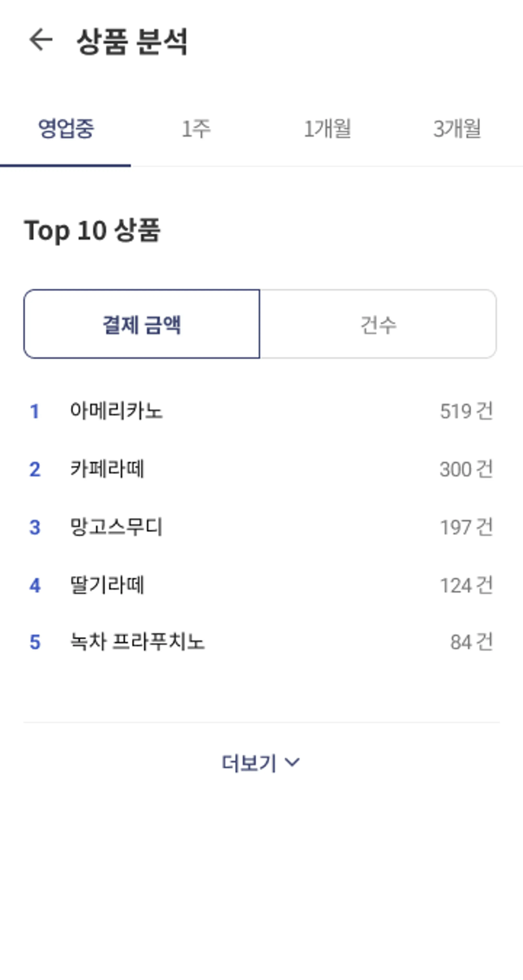Select the 카페라떼 product entry

[107, 469]
